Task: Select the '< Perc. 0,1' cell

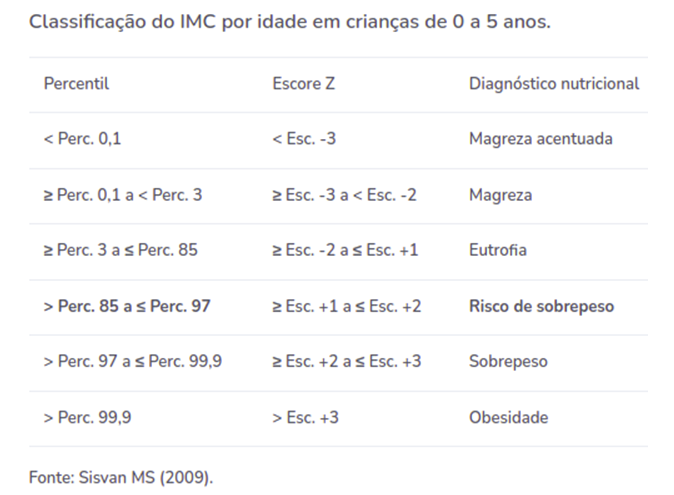Action: [x=82, y=139]
